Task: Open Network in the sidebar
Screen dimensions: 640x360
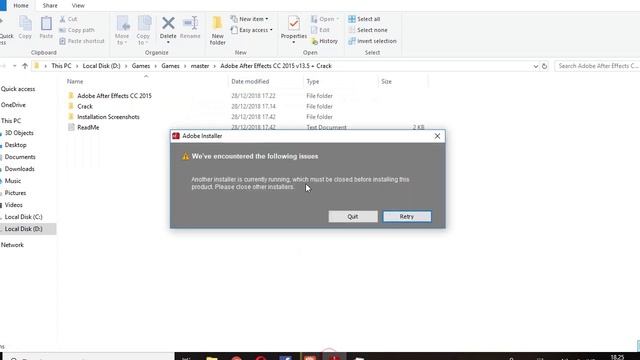Action: 12,245
